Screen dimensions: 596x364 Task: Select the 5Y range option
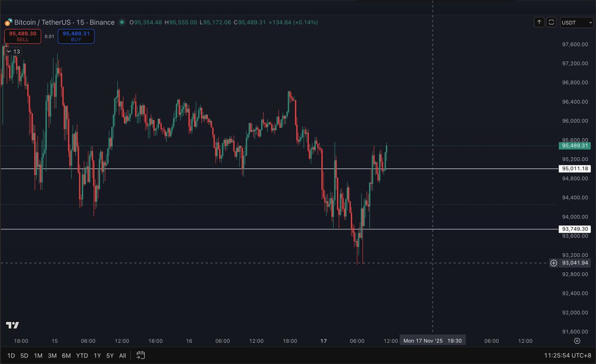point(110,356)
